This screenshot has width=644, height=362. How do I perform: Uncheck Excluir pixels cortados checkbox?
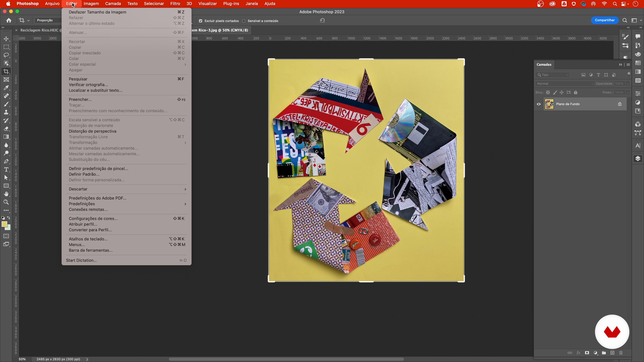tap(201, 21)
